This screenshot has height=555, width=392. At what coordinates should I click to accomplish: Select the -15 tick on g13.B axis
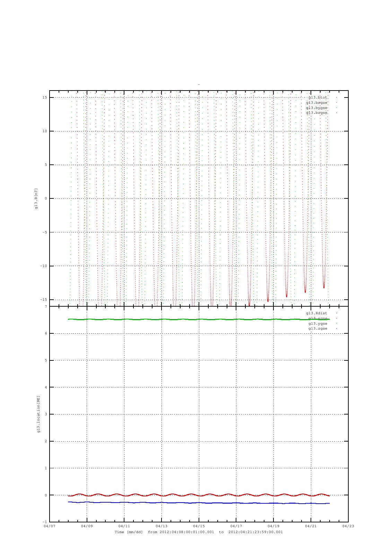[x=43, y=300]
